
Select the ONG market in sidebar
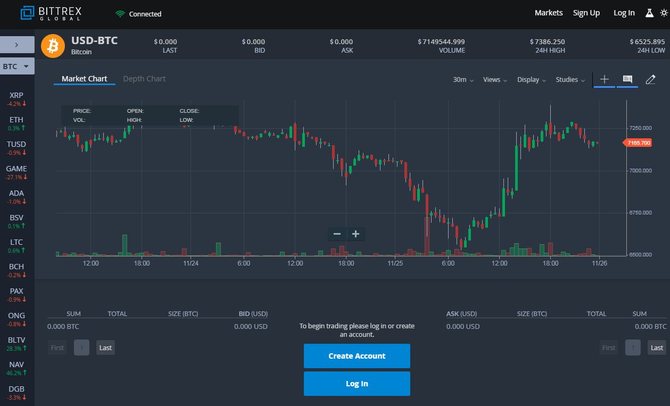(x=16, y=319)
